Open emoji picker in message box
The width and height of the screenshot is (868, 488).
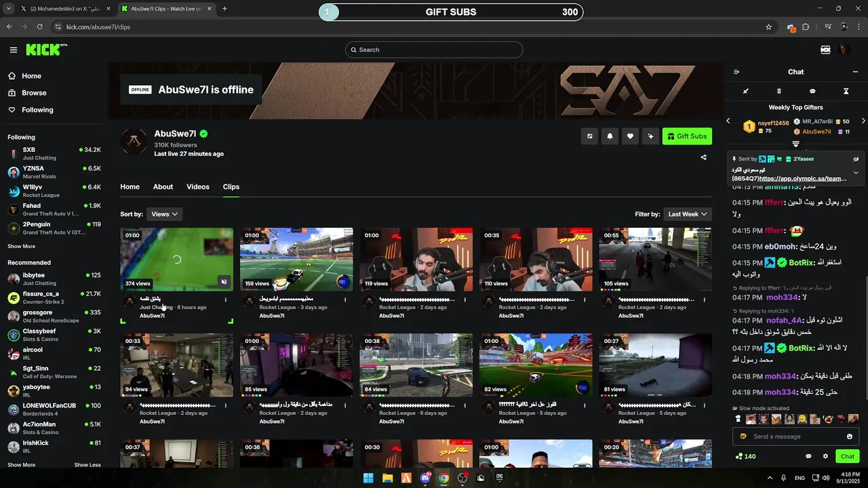(x=850, y=436)
